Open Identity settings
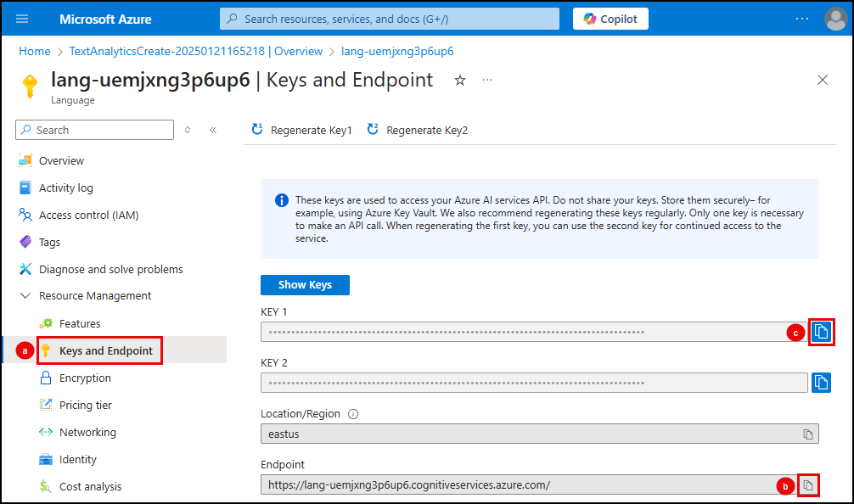This screenshot has width=854, height=504. click(77, 459)
